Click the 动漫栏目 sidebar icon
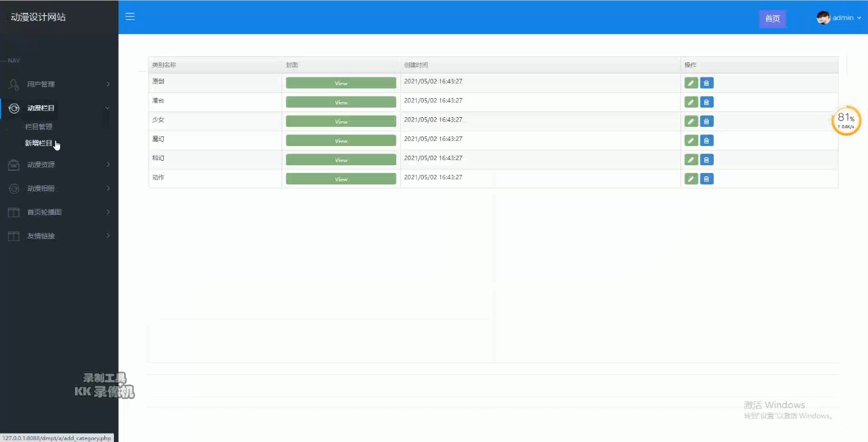The image size is (868, 442). (x=13, y=108)
